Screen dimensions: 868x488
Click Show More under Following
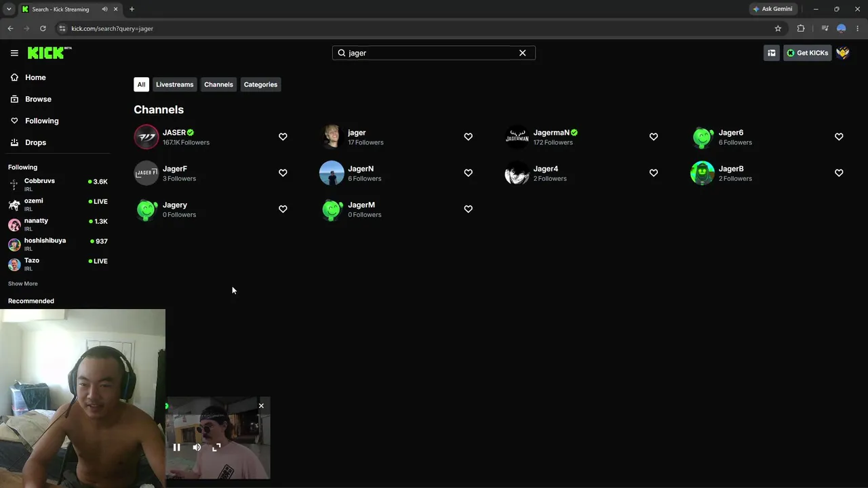tap(23, 283)
